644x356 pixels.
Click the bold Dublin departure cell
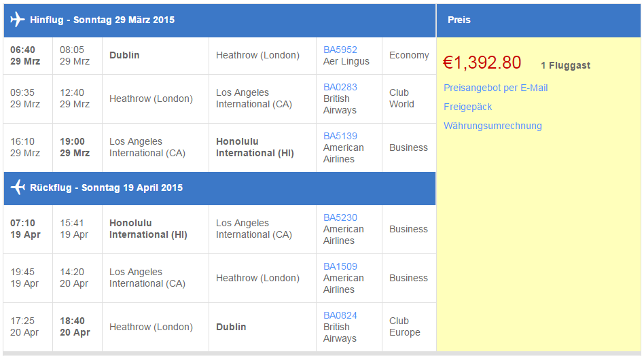pos(156,56)
